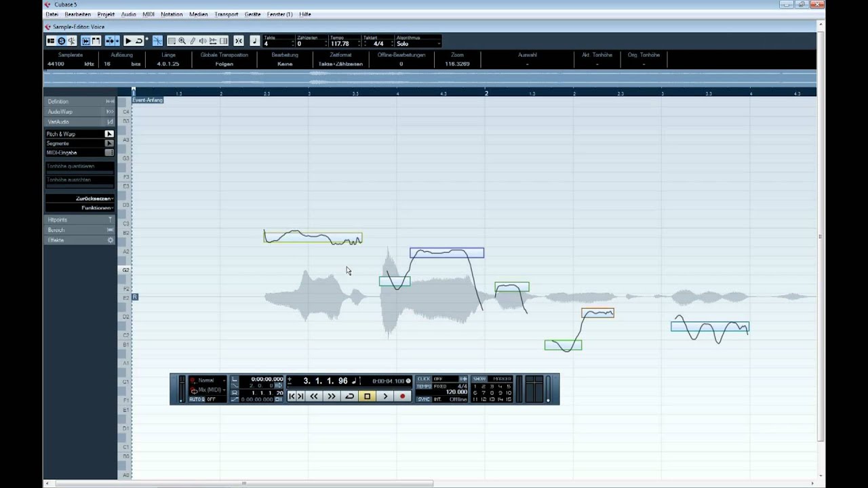Screen dimensions: 868x488
Task: Select the zoom magnifier tool
Action: (x=182, y=41)
